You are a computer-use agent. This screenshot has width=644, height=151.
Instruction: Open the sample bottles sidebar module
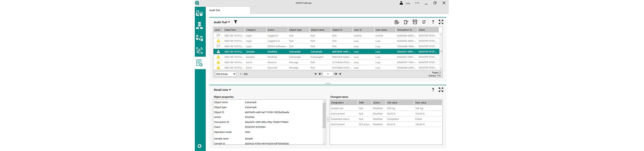tap(200, 38)
